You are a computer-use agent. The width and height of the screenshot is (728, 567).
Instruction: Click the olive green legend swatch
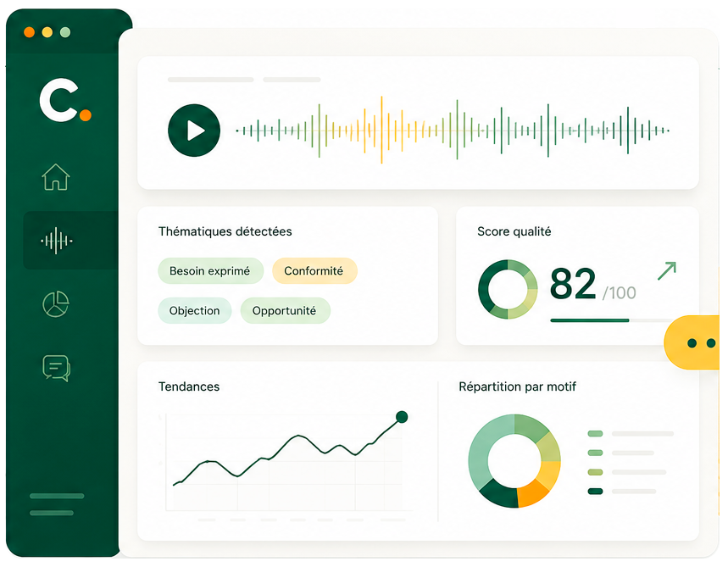(x=595, y=472)
